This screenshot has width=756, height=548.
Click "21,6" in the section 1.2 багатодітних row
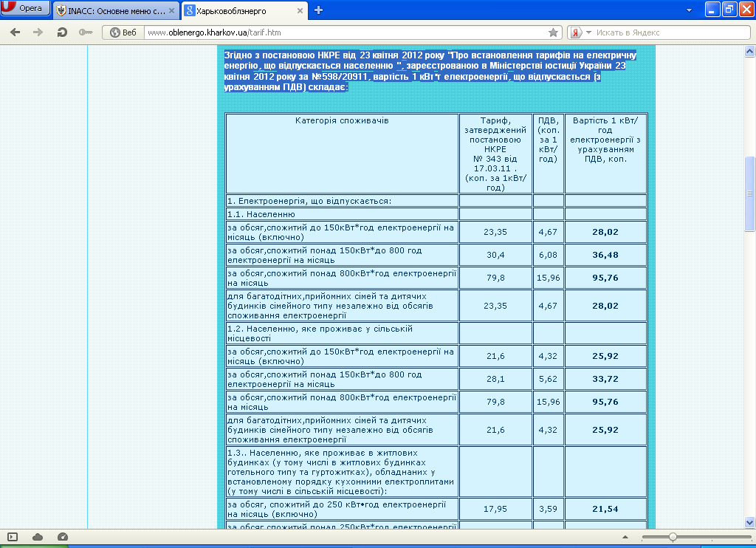point(495,430)
